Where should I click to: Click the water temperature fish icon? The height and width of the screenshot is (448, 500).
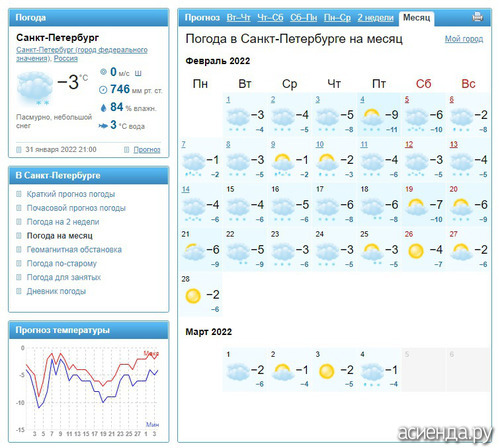pyautogui.click(x=103, y=126)
